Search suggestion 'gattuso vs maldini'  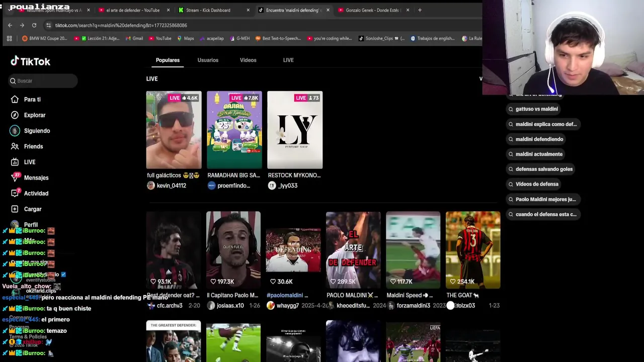click(x=533, y=109)
